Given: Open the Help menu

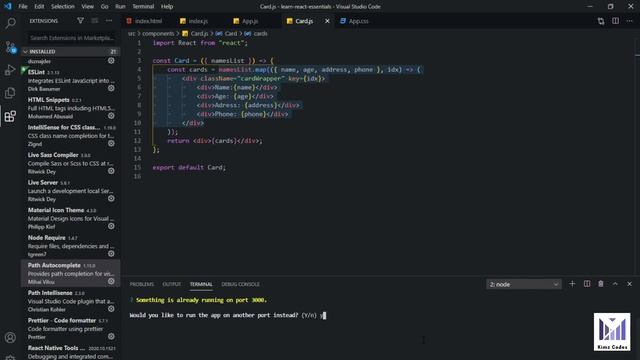Looking at the screenshot, I should (x=167, y=7).
